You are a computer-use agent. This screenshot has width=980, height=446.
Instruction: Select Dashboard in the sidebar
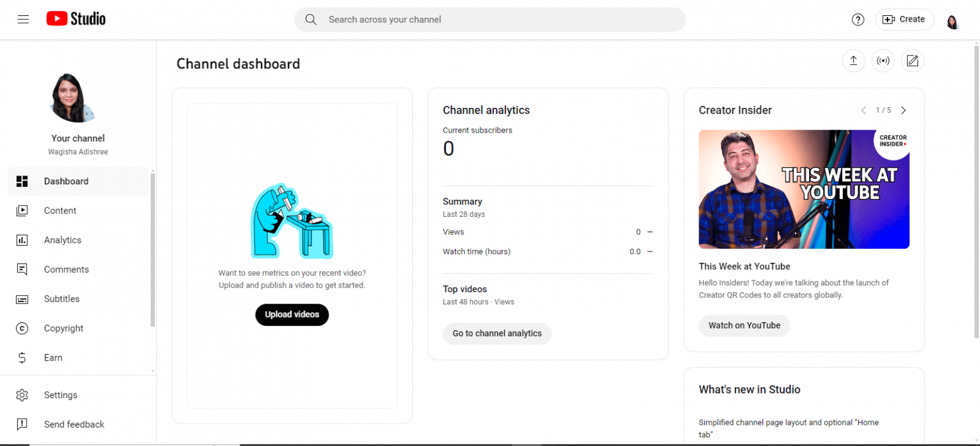66,181
